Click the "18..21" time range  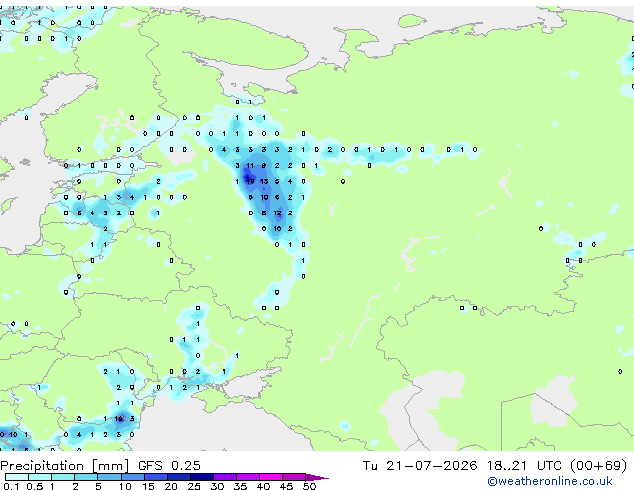[x=507, y=466]
